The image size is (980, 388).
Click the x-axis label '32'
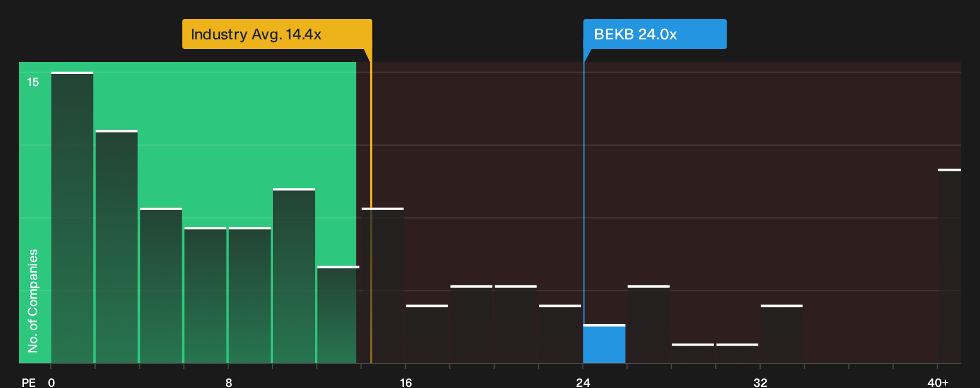(x=760, y=383)
